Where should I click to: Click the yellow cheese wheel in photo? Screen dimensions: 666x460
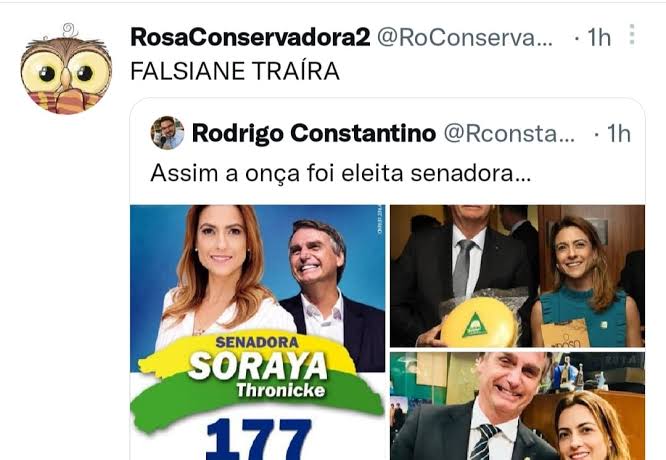click(x=479, y=322)
